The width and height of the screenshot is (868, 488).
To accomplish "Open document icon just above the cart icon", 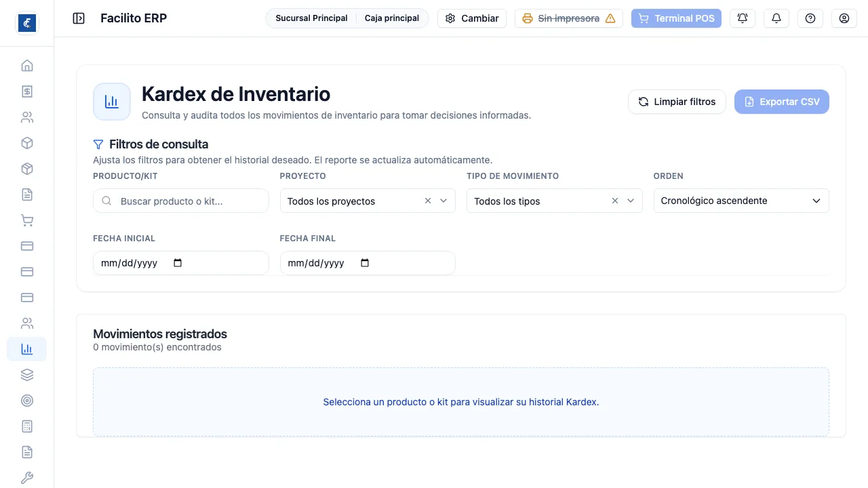I will coord(27,195).
